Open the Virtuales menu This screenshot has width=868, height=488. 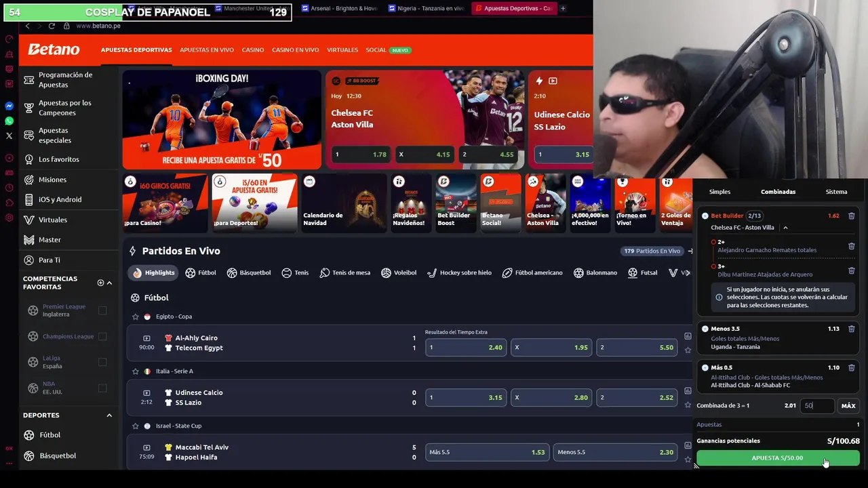(342, 50)
